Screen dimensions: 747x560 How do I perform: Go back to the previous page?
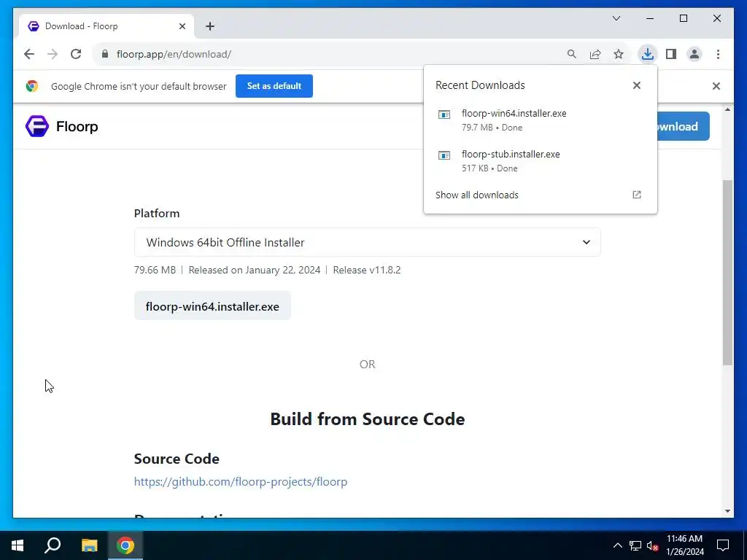29,54
